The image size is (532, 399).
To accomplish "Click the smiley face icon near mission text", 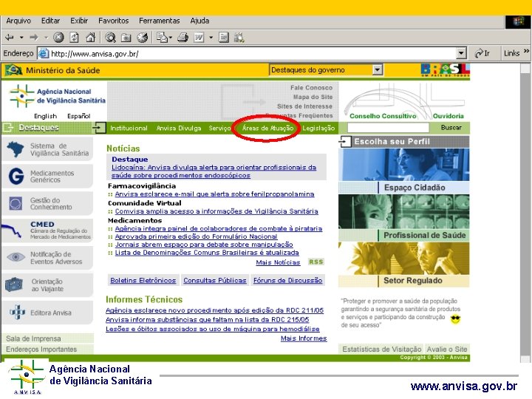I will [455, 319].
